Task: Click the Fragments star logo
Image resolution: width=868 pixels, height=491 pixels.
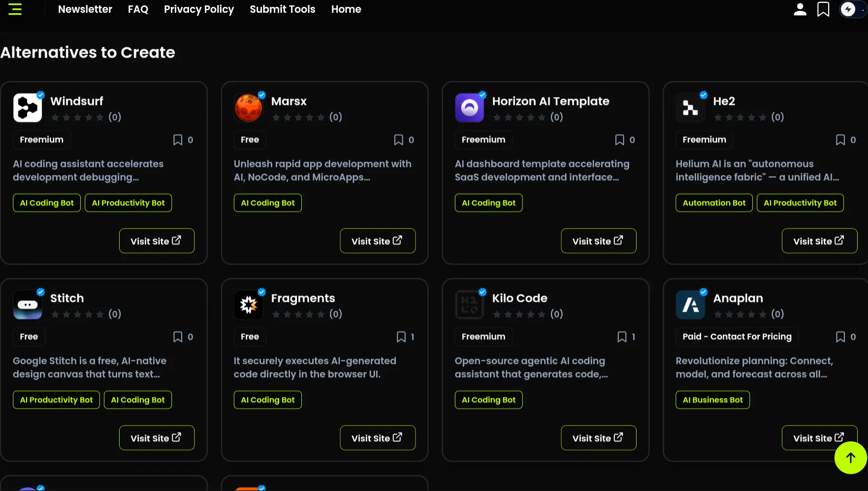Action: click(x=249, y=304)
